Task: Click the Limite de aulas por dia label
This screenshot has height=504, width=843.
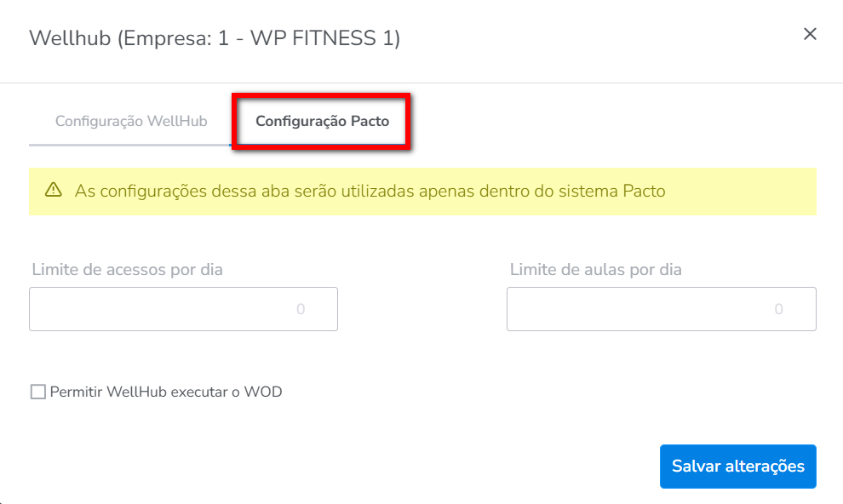Action: click(596, 269)
